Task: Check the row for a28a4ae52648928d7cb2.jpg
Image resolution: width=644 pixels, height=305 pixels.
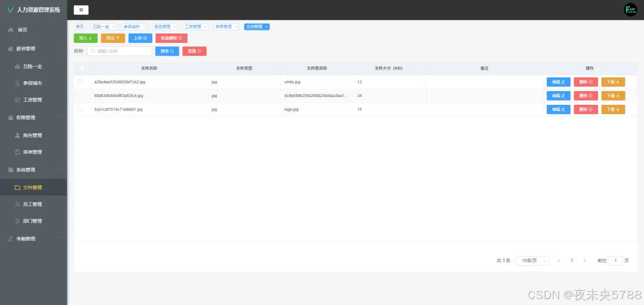Action: [x=80, y=82]
